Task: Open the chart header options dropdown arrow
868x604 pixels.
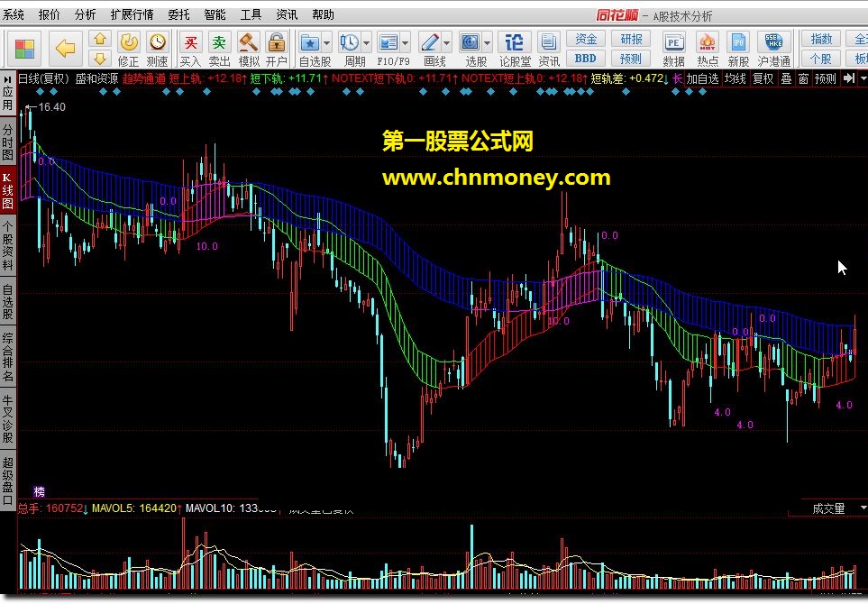Action: pyautogui.click(x=863, y=78)
